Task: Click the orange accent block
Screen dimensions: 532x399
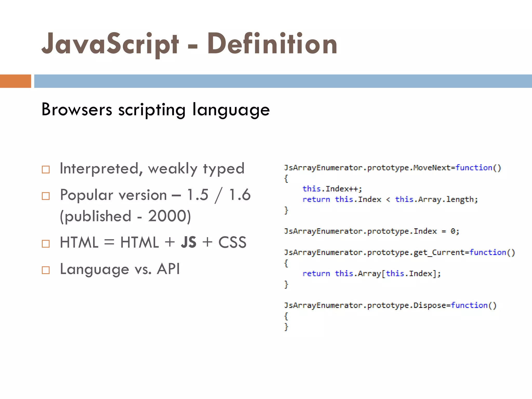Action: [15, 81]
